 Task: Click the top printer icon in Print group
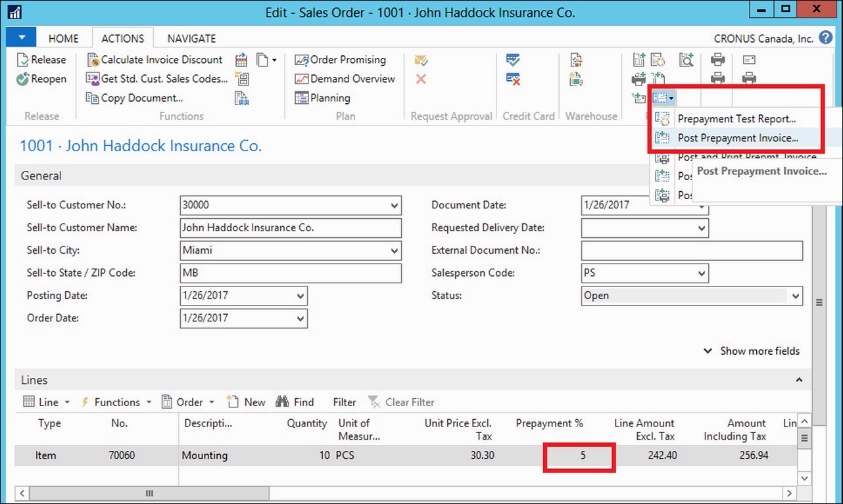coord(718,60)
